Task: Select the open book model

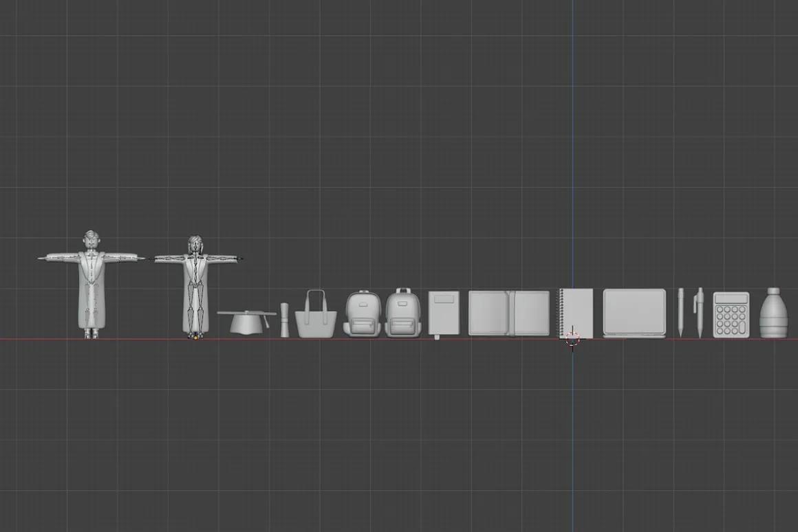Action: 509,313
